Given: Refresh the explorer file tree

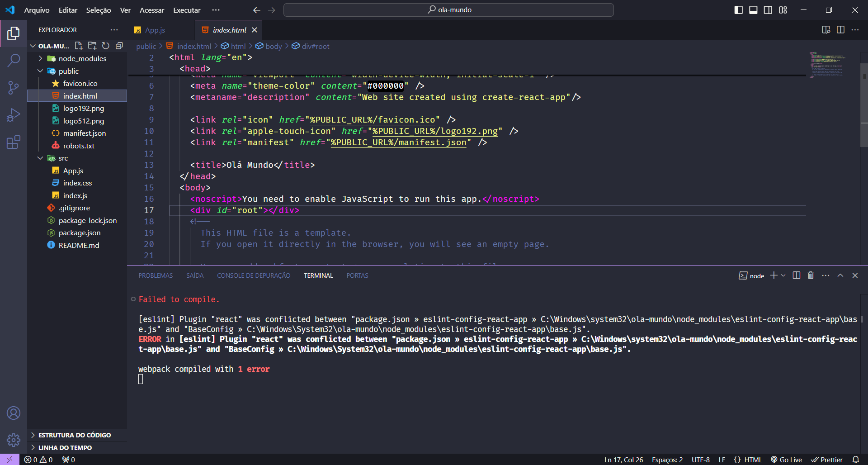Looking at the screenshot, I should point(106,46).
